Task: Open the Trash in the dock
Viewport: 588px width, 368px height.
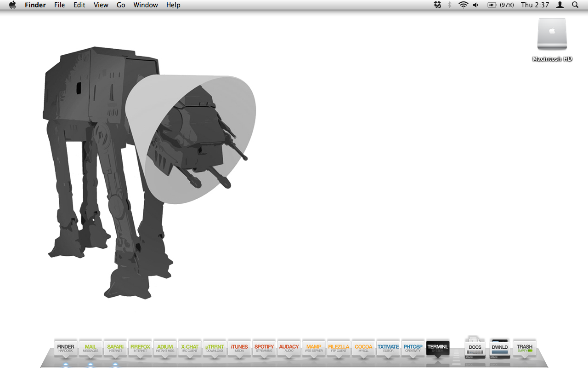Action: (x=525, y=348)
